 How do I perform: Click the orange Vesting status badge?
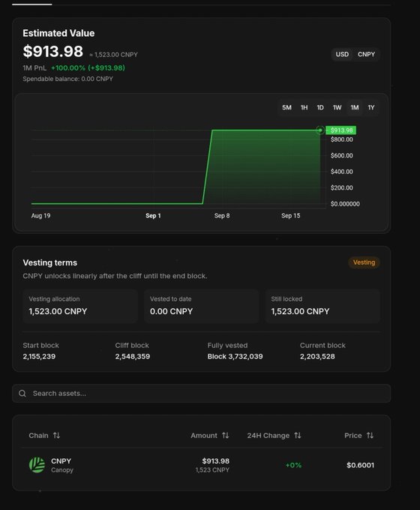coord(364,262)
